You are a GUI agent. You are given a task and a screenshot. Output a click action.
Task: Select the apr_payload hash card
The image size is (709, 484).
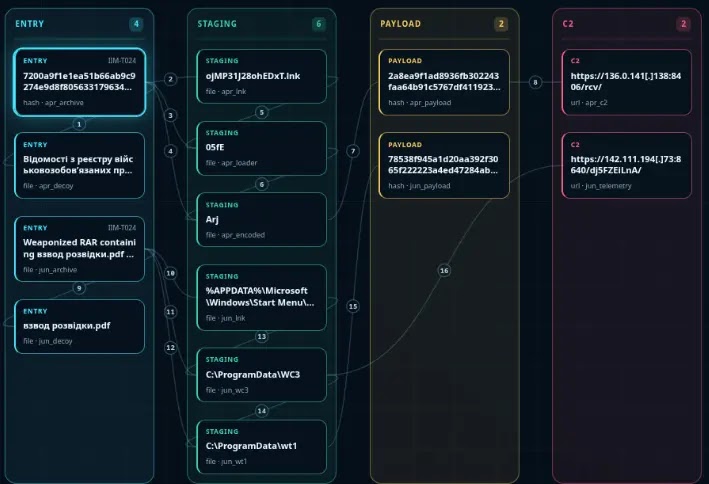[444, 82]
